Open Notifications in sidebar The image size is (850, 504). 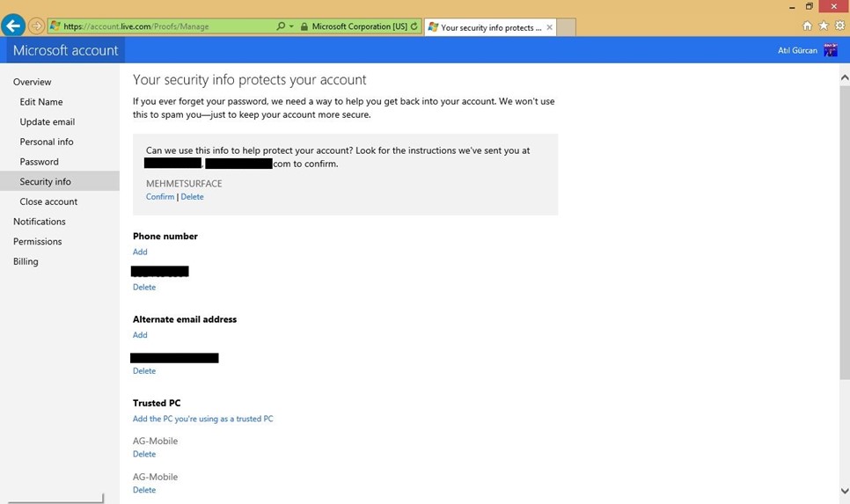[39, 222]
